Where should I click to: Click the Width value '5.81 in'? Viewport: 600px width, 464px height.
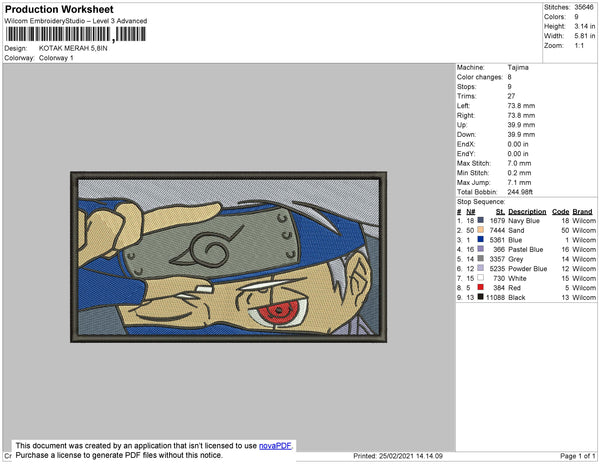(x=584, y=36)
